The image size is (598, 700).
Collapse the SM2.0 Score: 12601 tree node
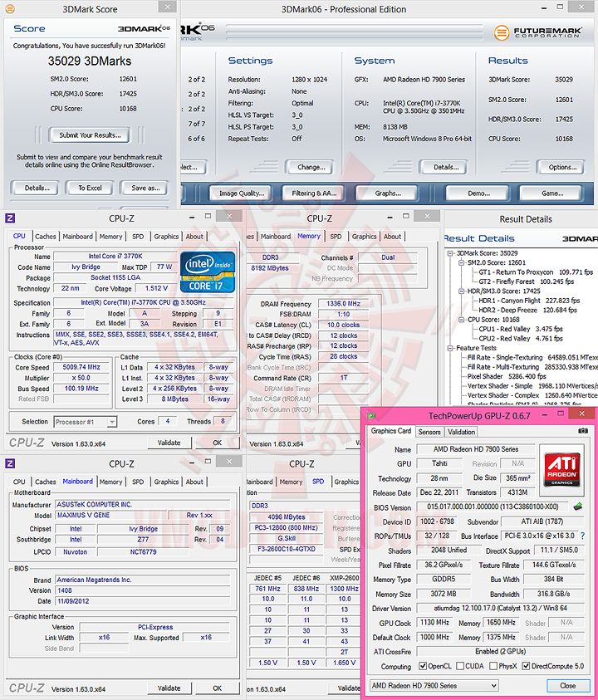pyautogui.click(x=462, y=262)
